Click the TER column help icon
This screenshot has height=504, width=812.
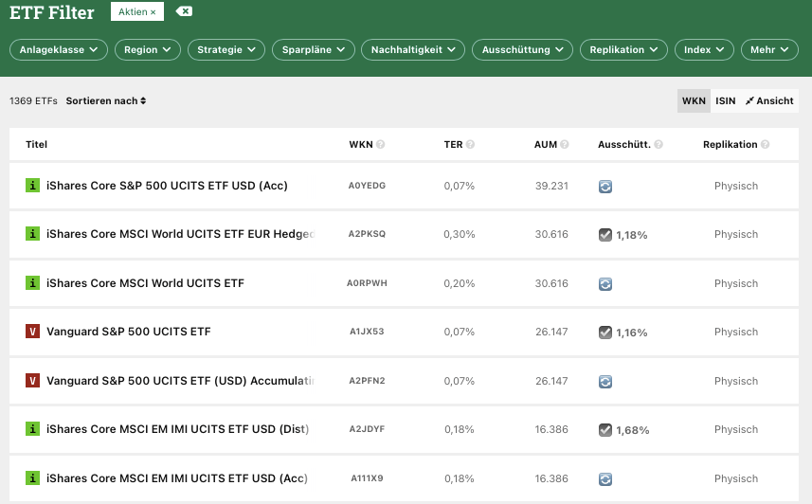pyautogui.click(x=470, y=145)
